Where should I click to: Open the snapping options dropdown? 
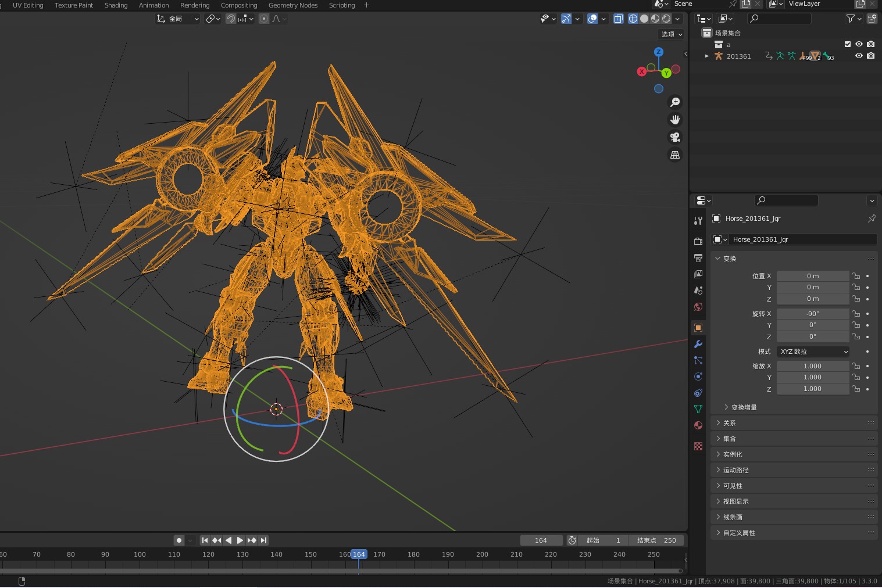247,19
